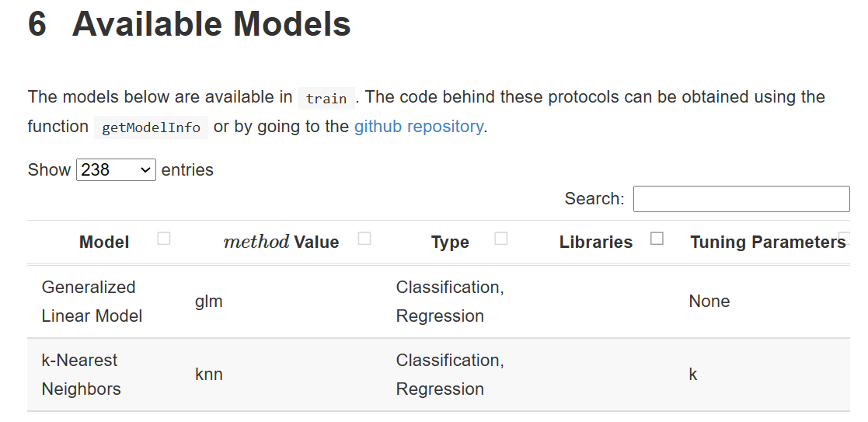Click the Available Models section heading

coord(190,24)
